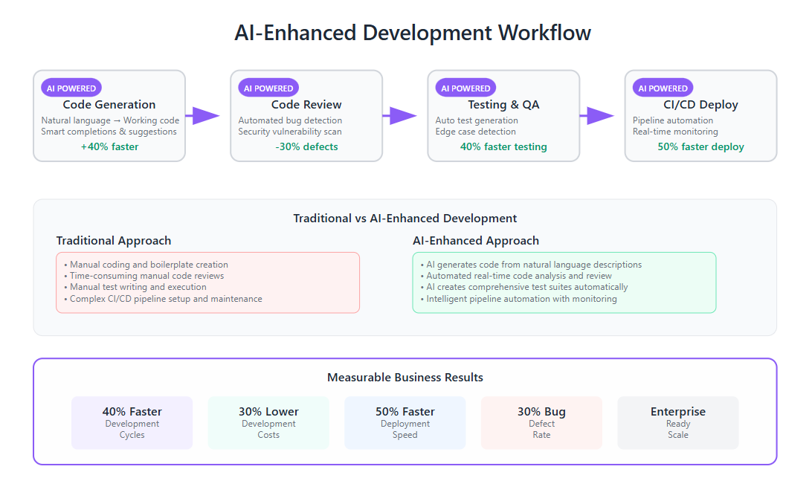Click the 'AI-Enhanced Approach' heading
This screenshot has height=504, width=812.
click(476, 241)
